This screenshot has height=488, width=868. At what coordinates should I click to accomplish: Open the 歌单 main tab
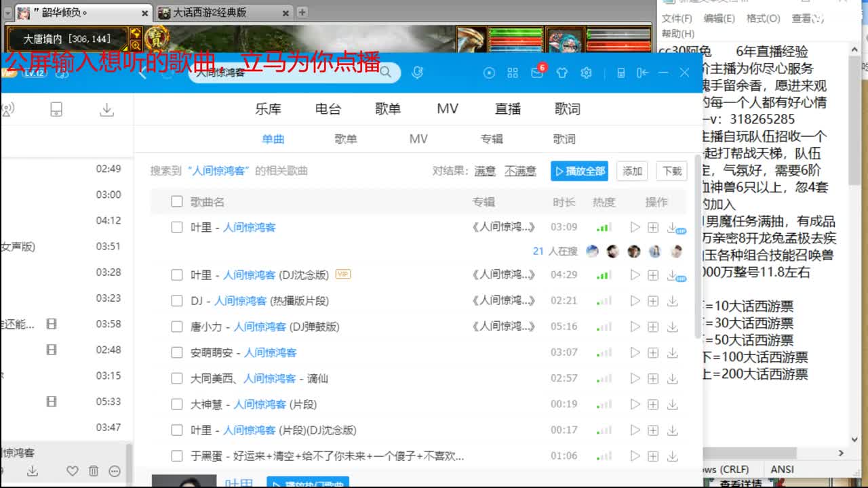pos(388,109)
